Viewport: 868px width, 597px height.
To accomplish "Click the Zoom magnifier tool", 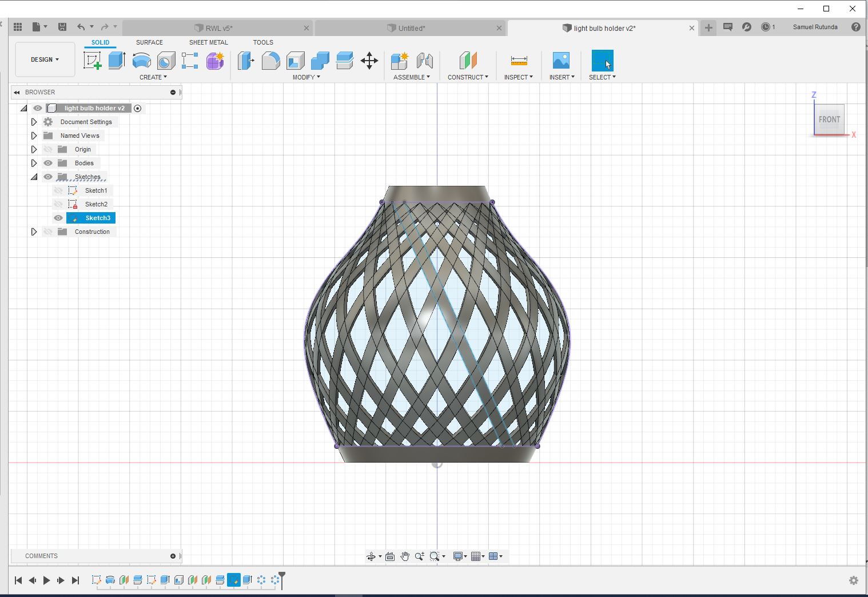I will pyautogui.click(x=419, y=556).
